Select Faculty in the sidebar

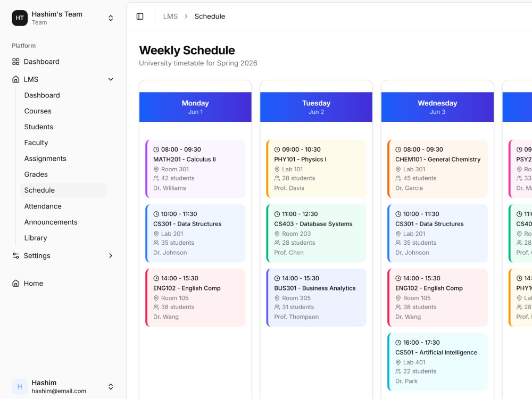coord(63,143)
